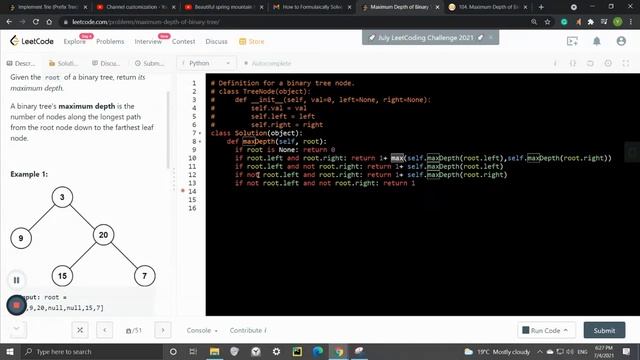
Task: Click the red marker beside line 14
Action: [x=183, y=191]
